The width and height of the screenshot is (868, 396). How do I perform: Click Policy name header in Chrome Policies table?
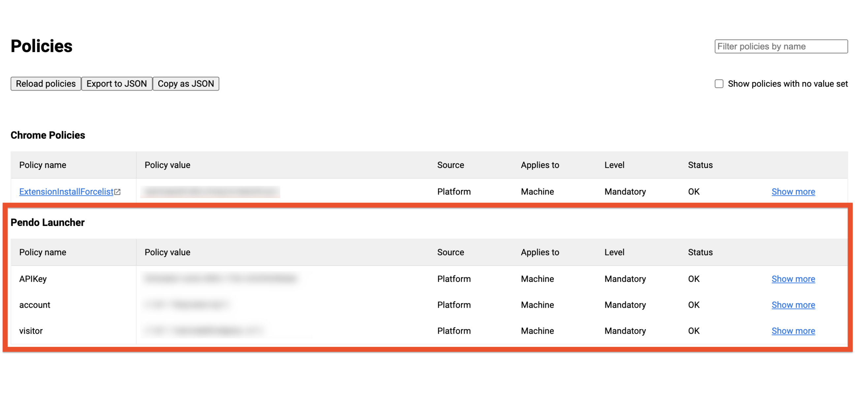click(x=43, y=165)
